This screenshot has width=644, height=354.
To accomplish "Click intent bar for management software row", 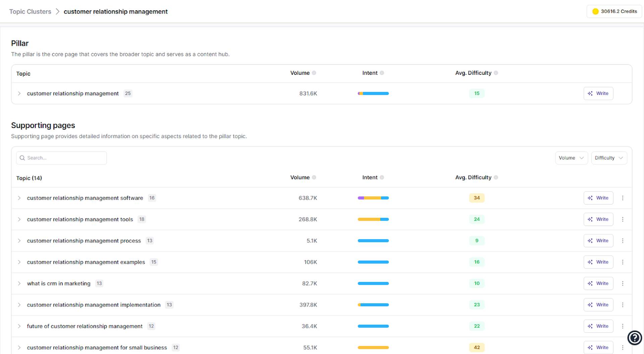I will [373, 198].
